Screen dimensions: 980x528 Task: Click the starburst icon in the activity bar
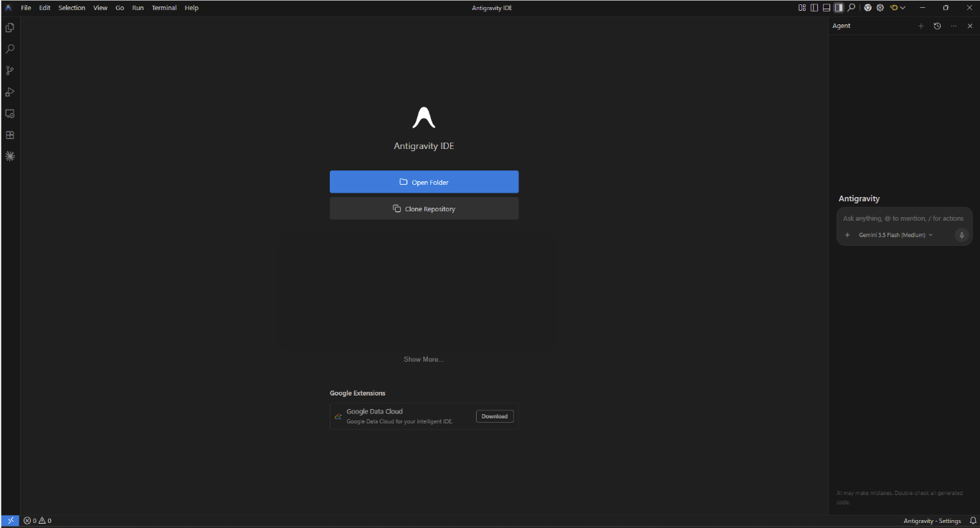pyautogui.click(x=10, y=156)
